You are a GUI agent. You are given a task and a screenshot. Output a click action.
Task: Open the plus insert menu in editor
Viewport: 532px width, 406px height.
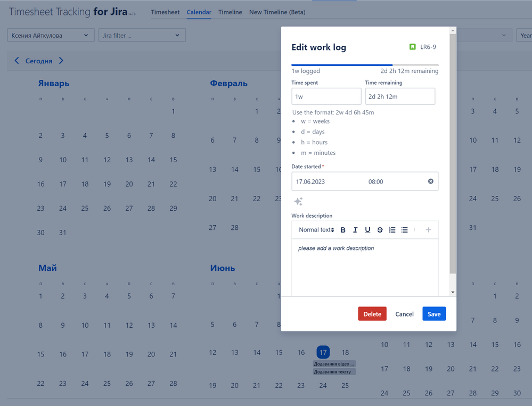(428, 230)
